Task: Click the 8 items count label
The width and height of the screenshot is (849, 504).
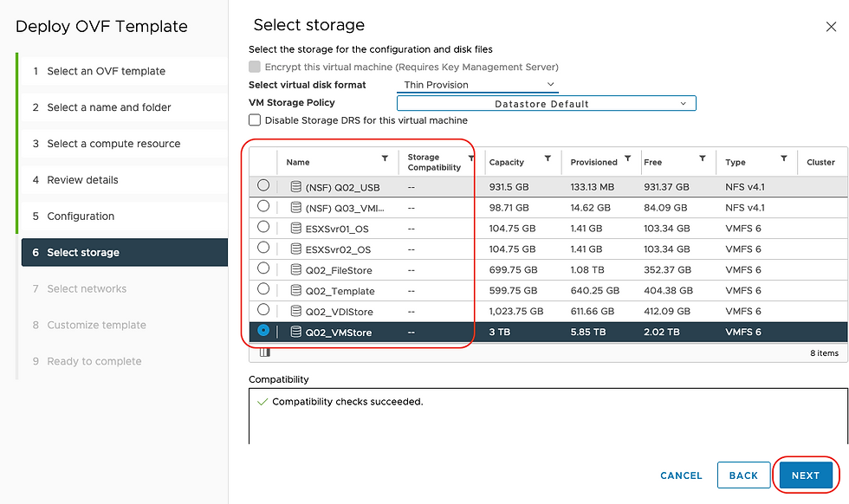Action: [x=824, y=353]
